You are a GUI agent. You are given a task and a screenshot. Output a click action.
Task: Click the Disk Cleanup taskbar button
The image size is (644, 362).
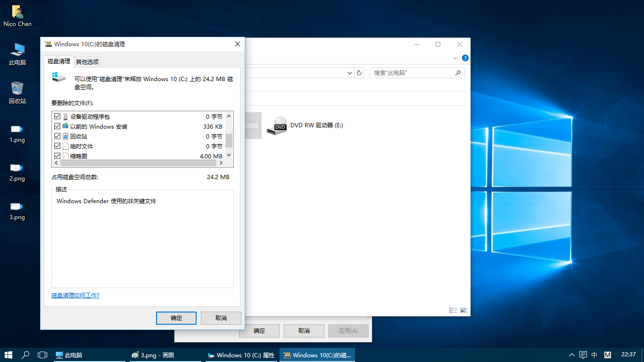tap(317, 355)
